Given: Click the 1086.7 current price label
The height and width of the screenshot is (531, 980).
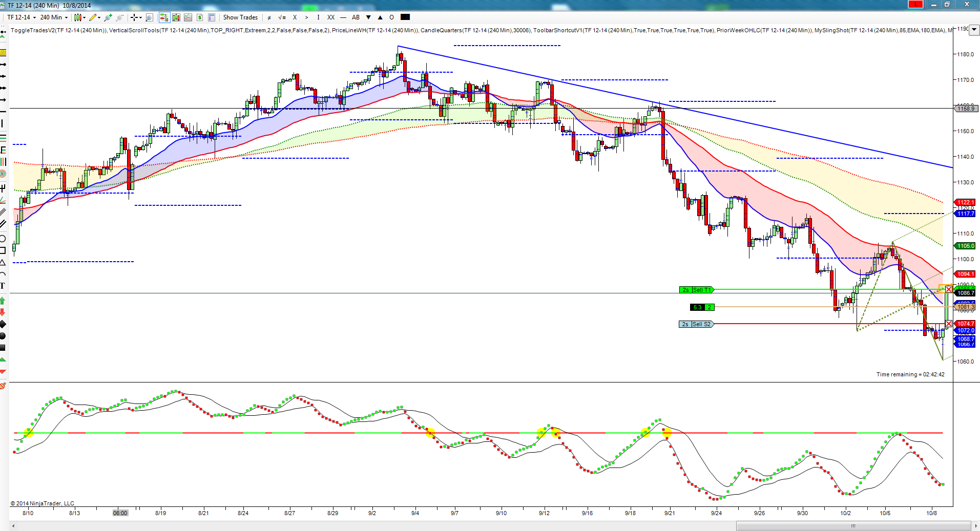Looking at the screenshot, I should [x=966, y=293].
